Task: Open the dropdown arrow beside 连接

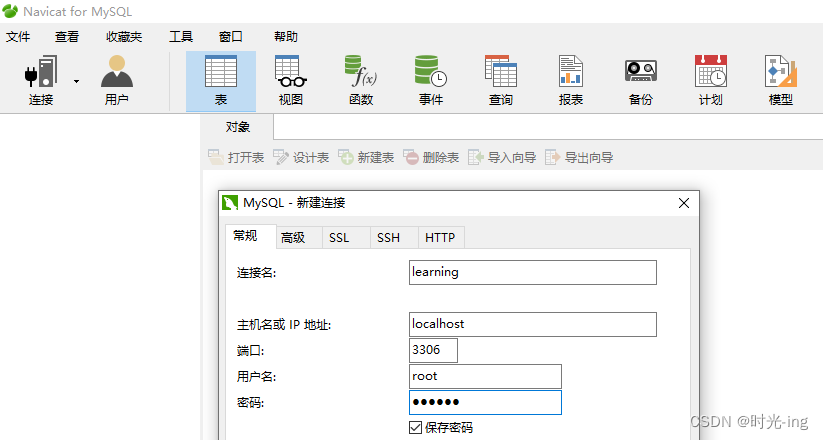Action: click(x=77, y=81)
